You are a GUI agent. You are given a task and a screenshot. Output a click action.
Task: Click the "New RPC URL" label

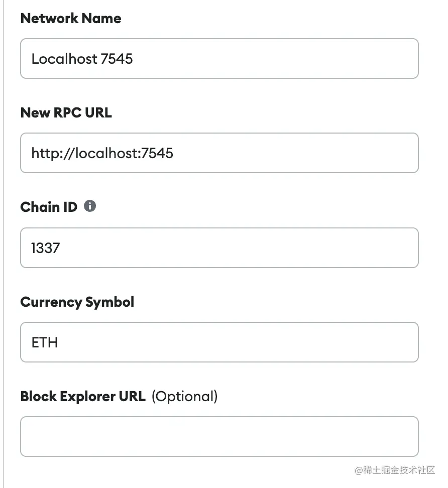point(66,113)
